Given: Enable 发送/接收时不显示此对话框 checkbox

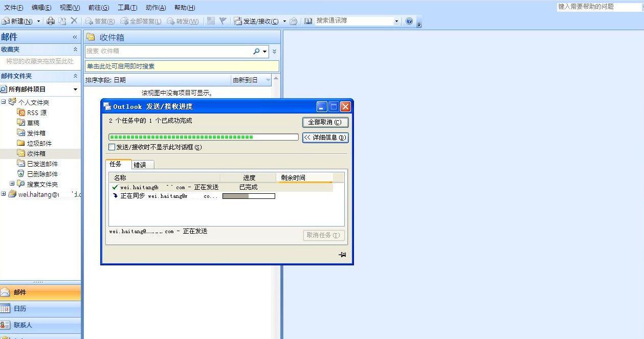Looking at the screenshot, I should pyautogui.click(x=112, y=147).
